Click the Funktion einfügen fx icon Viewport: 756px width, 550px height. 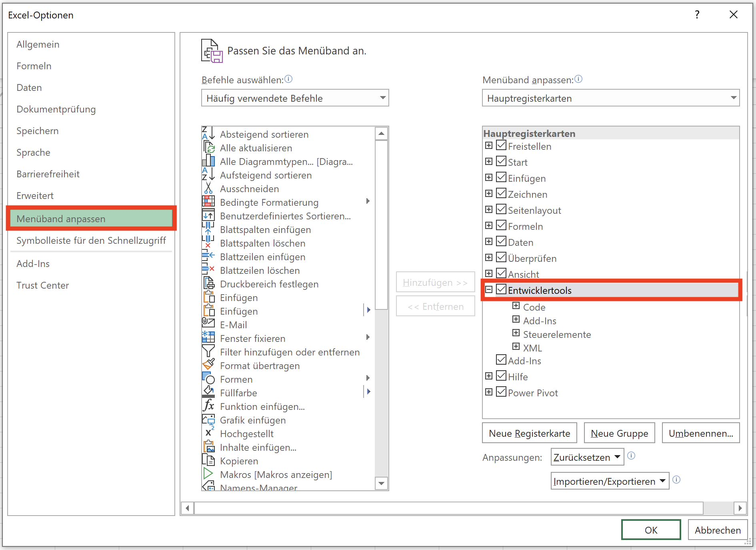tap(208, 406)
